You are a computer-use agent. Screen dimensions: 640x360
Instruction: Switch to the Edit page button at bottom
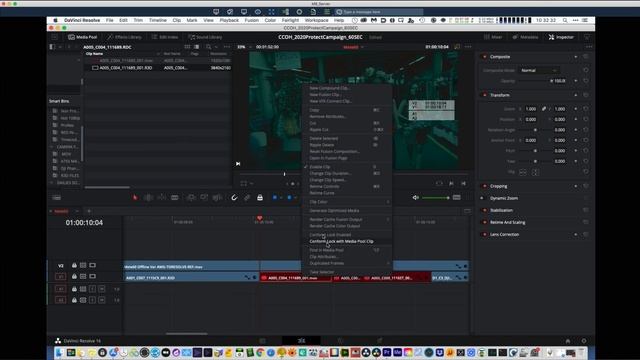tap(301, 340)
